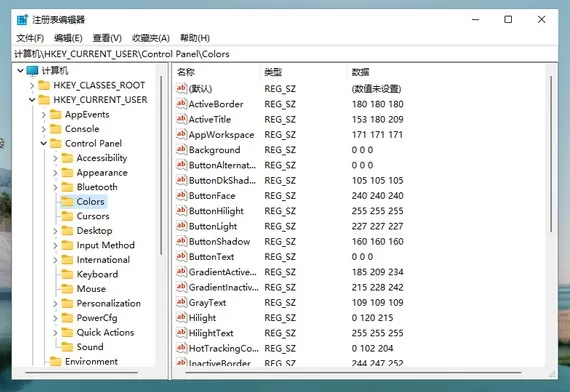Open the 文件(F) menu
Image resolution: width=570 pixels, height=392 pixels.
click(x=30, y=38)
